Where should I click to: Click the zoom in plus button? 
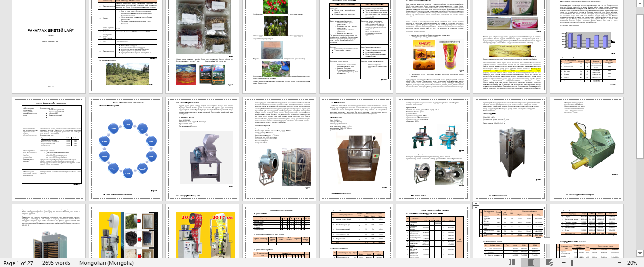[619, 263]
